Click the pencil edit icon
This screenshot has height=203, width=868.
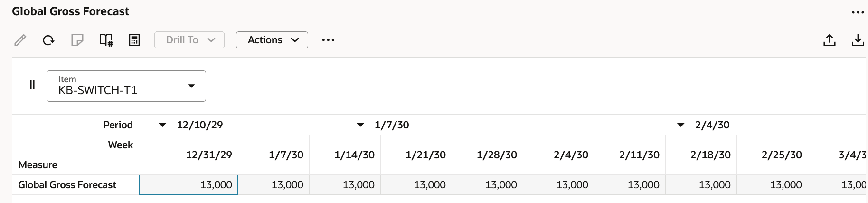(20, 40)
